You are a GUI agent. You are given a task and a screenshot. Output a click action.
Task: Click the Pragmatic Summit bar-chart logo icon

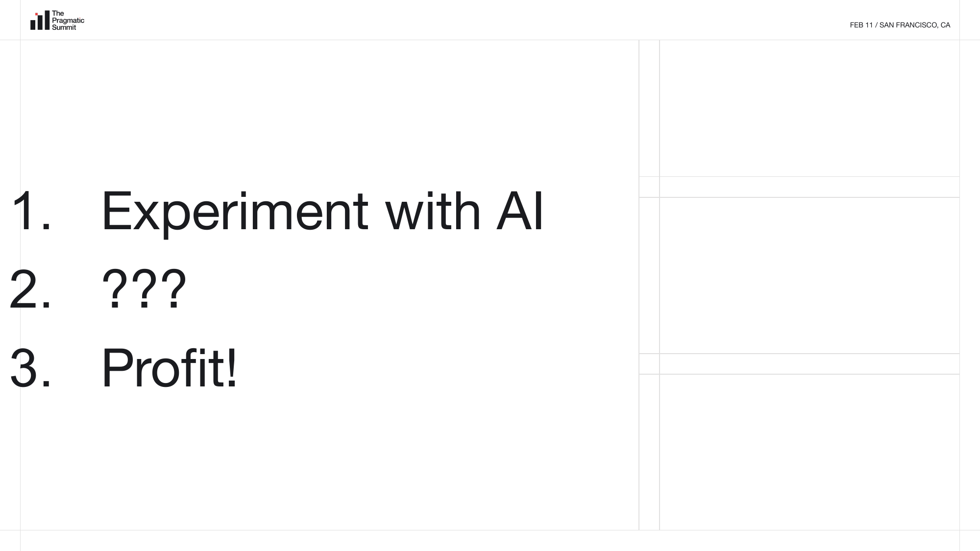[x=40, y=21]
